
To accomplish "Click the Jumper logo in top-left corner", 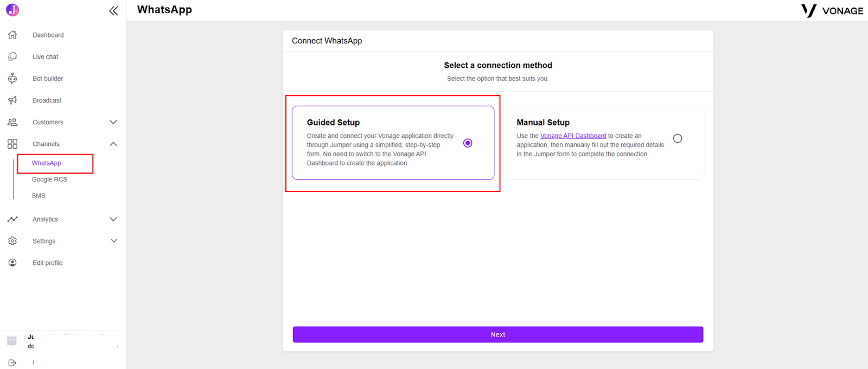I will coord(12,10).
